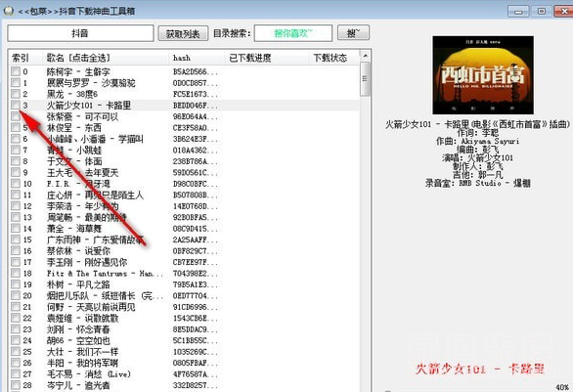The height and width of the screenshot is (392, 573).
Task: Tick the checkbox for 黑龙 - 38度6
Action: [x=16, y=94]
